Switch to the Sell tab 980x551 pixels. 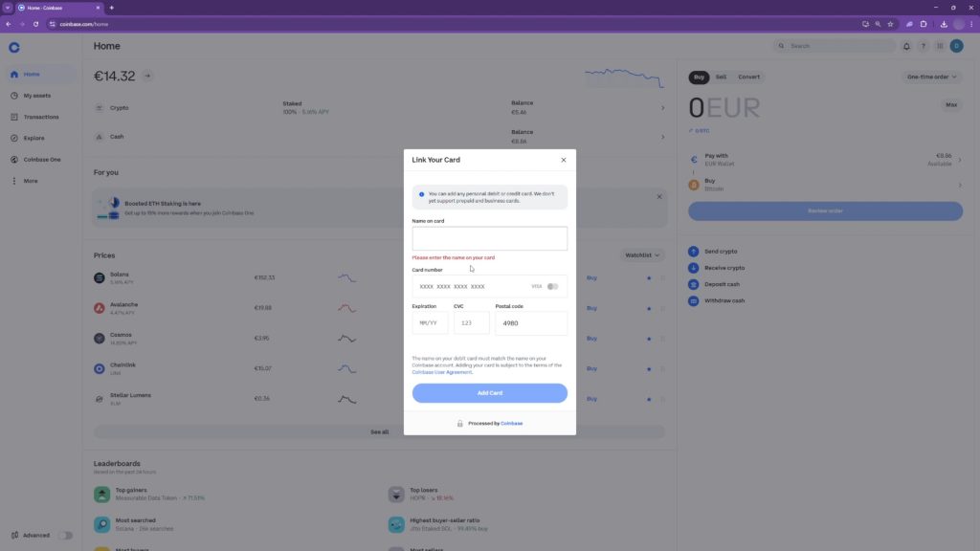(721, 77)
